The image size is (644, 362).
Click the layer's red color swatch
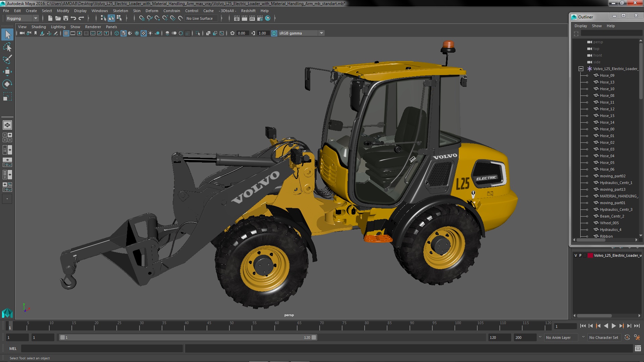coord(590,255)
